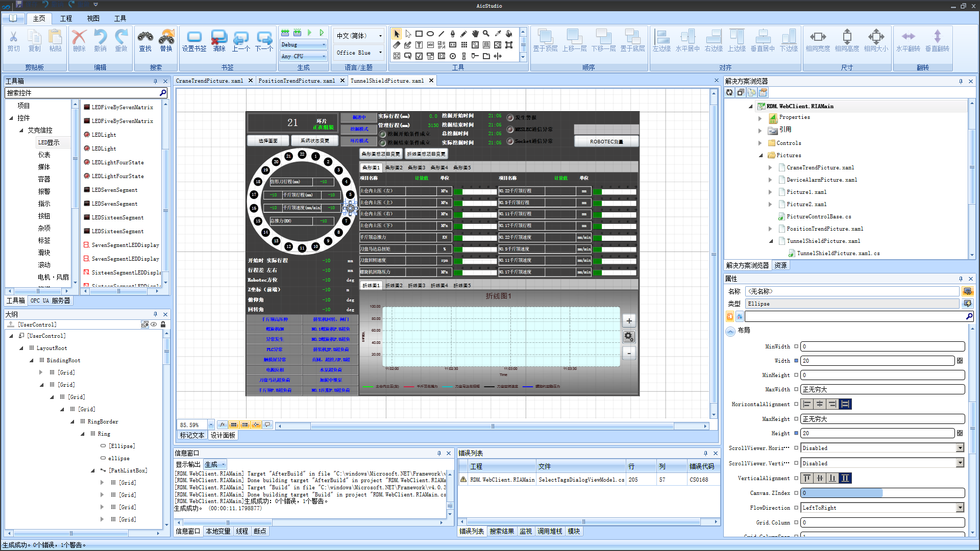Click the chart settings gear button
The image size is (980, 551).
pos(629,337)
